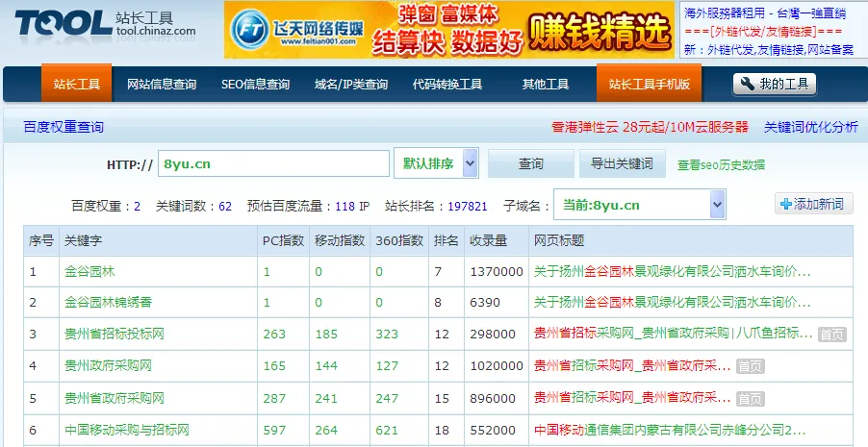Click the TOOL 站长工具 site logo
The width and height of the screenshot is (868, 447).
(x=105, y=25)
